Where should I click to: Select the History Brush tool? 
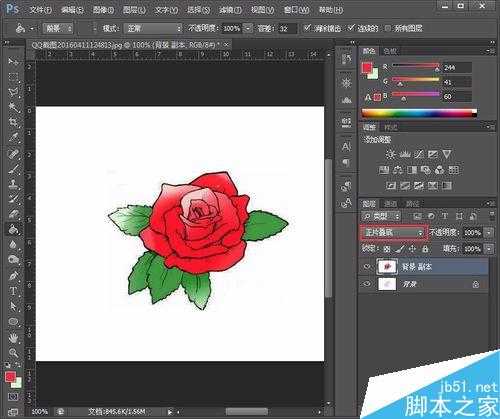point(13,199)
